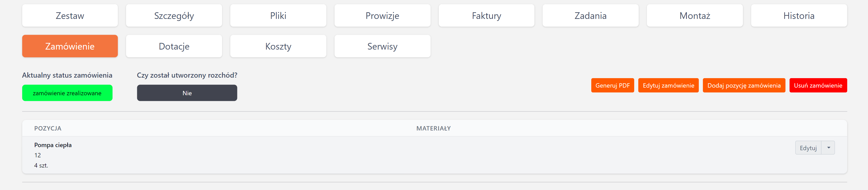The image size is (868, 190).
Task: Open the Serwisy tab
Action: [x=382, y=46]
